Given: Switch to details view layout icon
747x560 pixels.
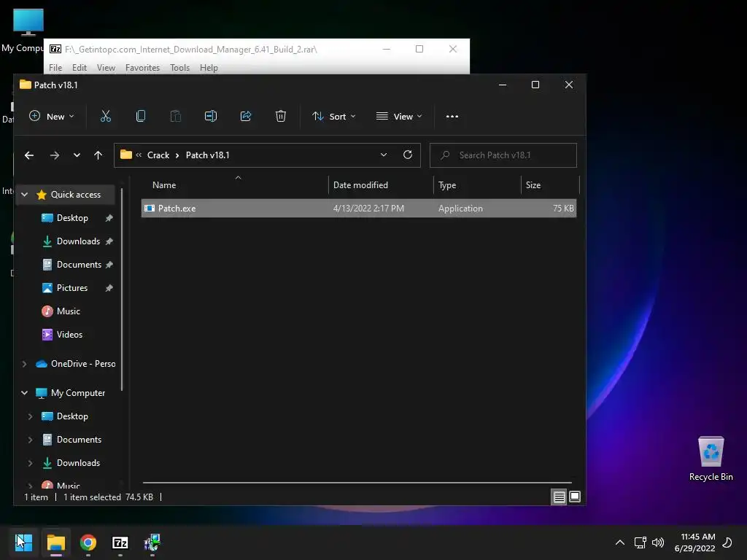Looking at the screenshot, I should pos(560,497).
